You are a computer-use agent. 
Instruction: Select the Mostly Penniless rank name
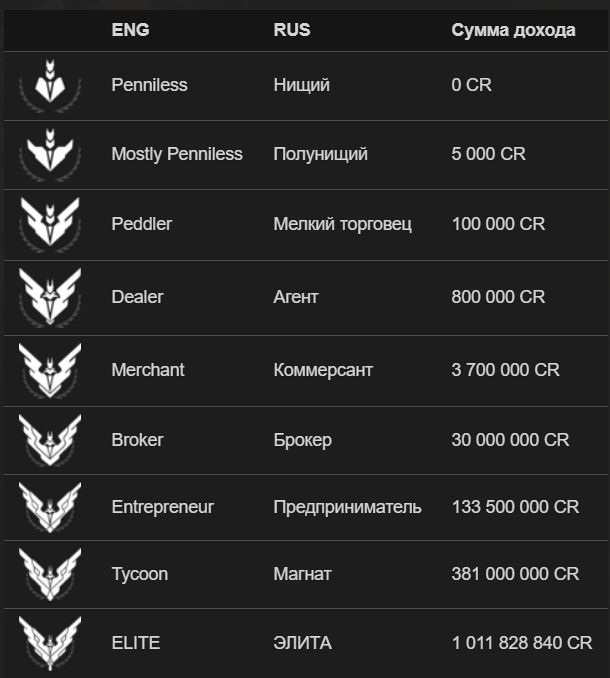(x=177, y=154)
